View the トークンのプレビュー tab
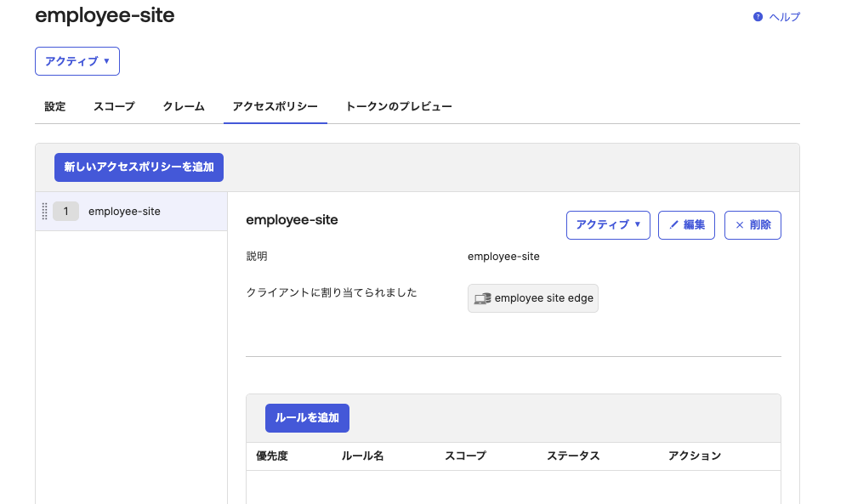852x504 pixels. point(397,106)
